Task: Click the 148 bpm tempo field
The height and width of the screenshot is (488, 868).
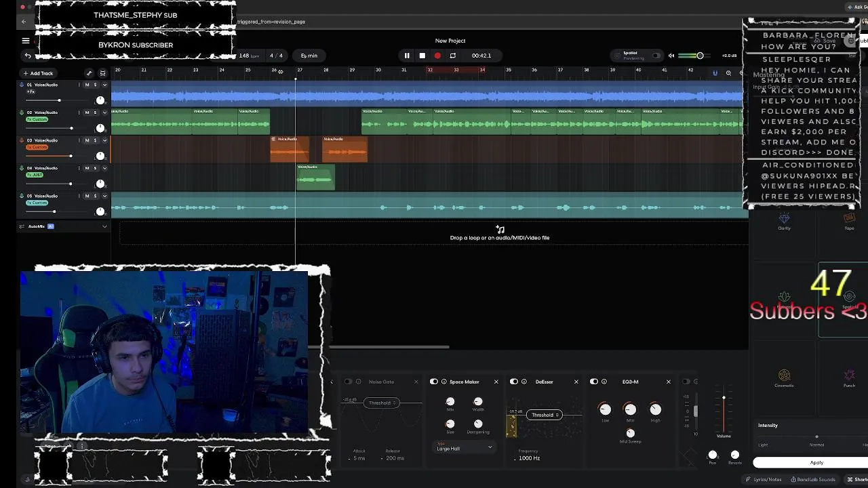Action: [x=249, y=56]
